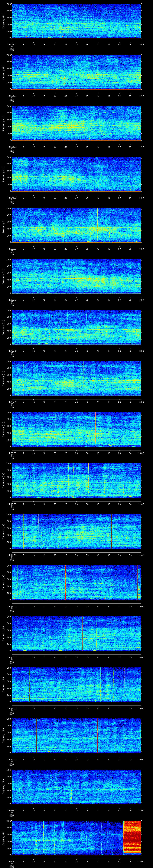Open the spectrogram panel starting at 11:03:00
This screenshot has height=868, width=153.
[x=77, y=123]
